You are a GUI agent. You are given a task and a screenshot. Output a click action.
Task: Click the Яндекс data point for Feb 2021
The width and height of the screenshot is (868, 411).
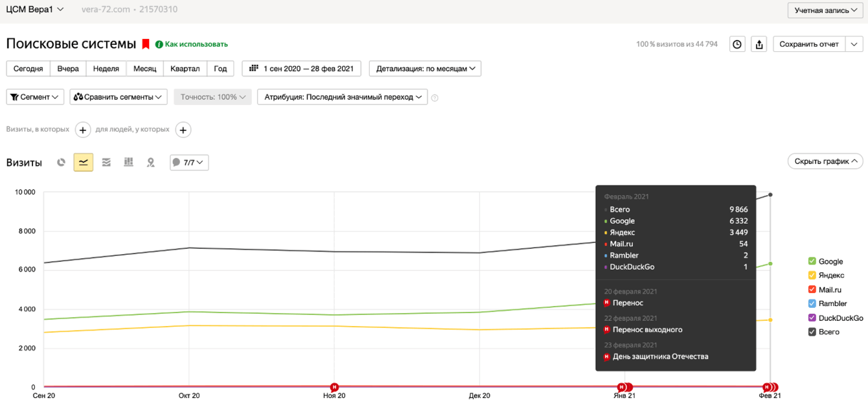[x=770, y=320]
